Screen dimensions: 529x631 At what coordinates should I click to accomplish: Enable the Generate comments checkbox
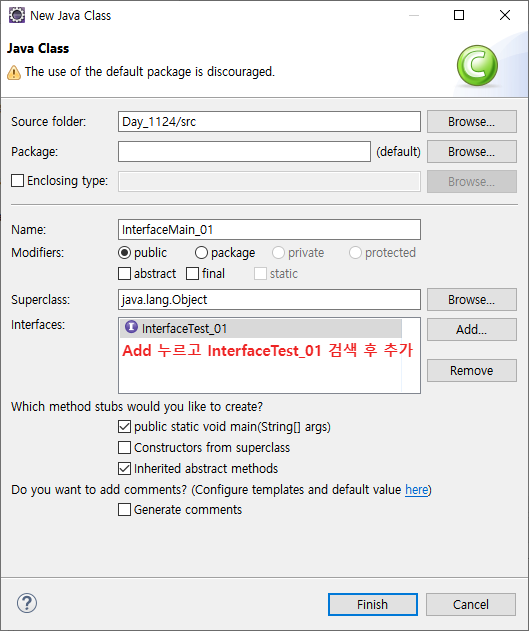click(x=125, y=509)
